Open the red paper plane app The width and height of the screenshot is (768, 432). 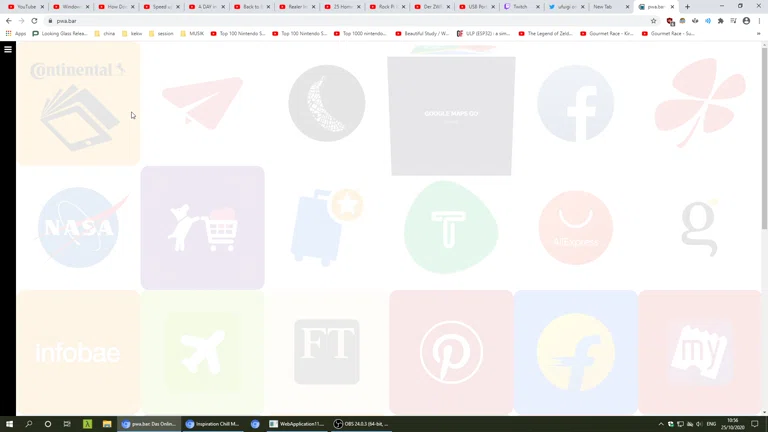pyautogui.click(x=203, y=103)
